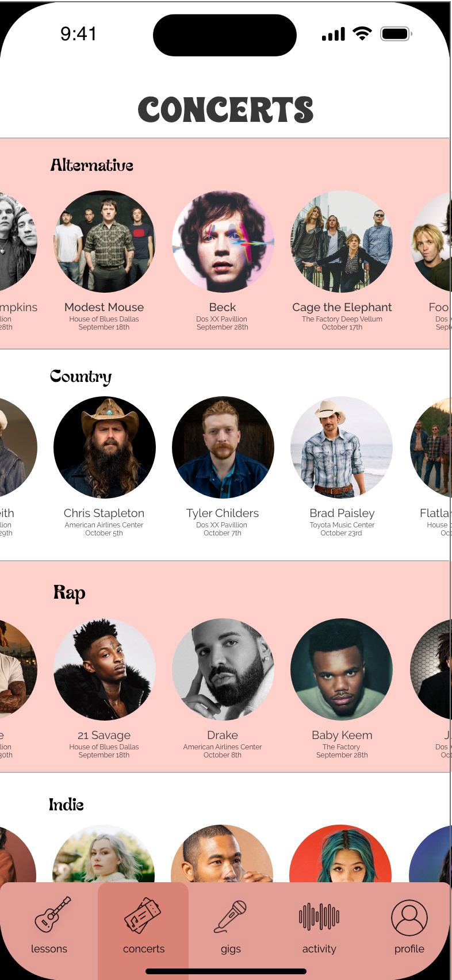Select the gigs microphone icon
The height and width of the screenshot is (980, 452).
230,916
